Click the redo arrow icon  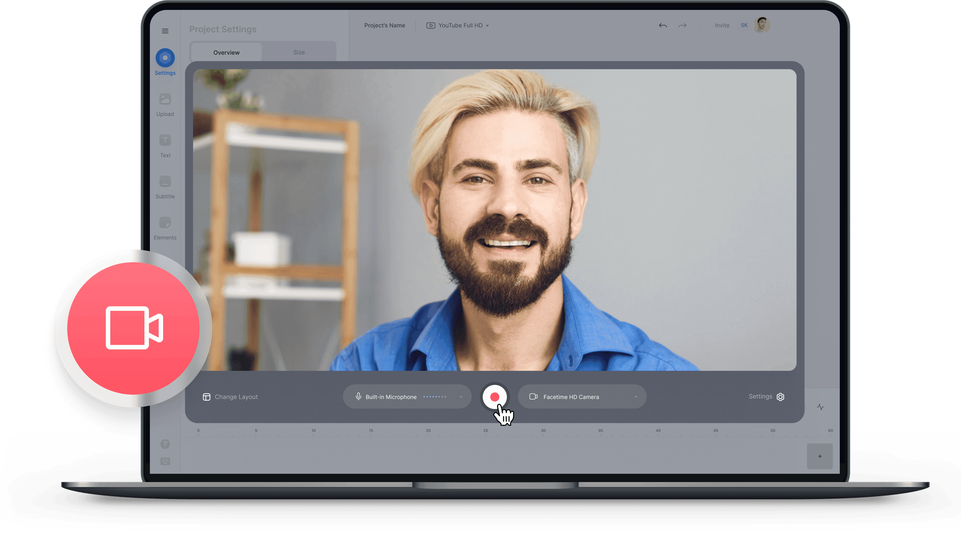coord(682,26)
